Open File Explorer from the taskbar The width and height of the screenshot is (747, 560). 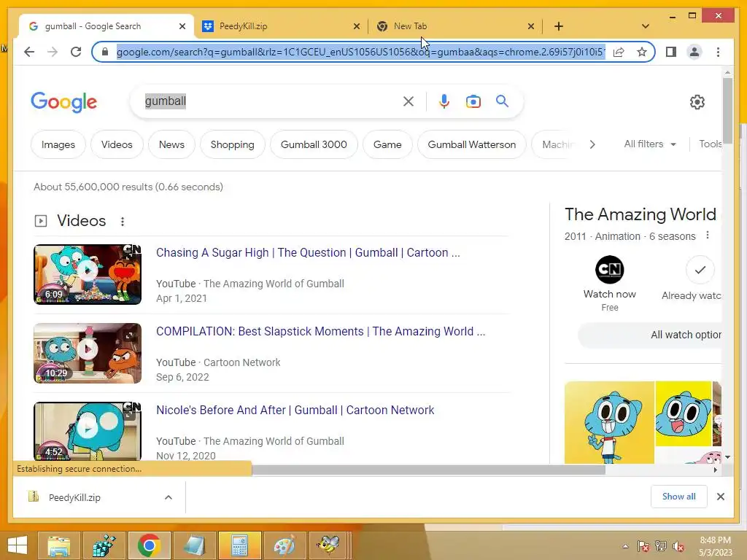[x=59, y=545]
